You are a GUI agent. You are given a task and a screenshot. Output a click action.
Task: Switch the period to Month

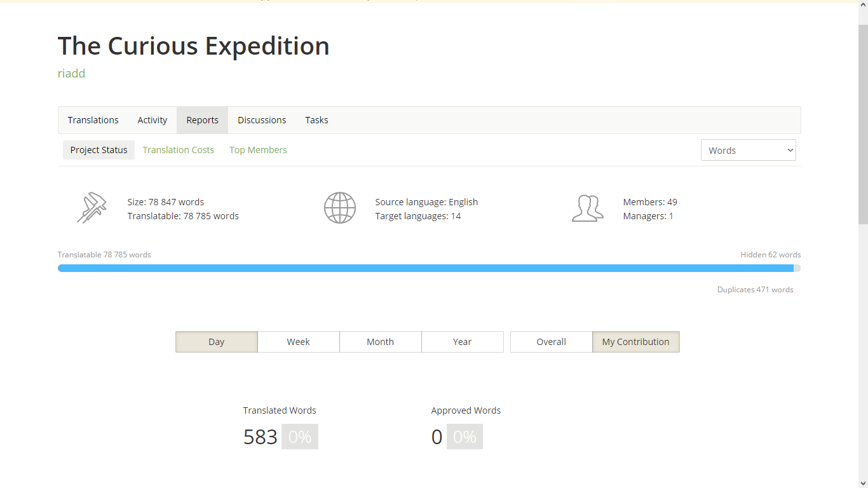click(380, 342)
